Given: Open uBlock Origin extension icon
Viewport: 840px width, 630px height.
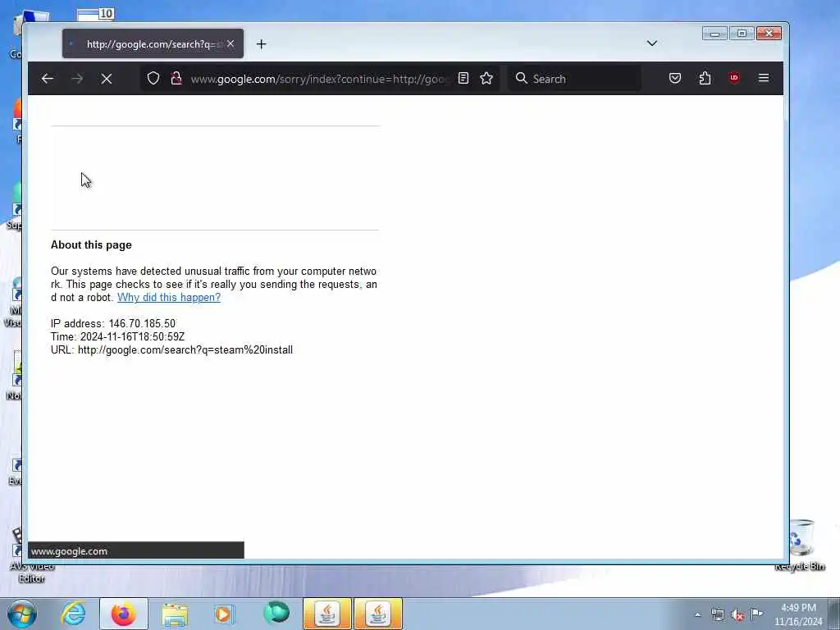Looking at the screenshot, I should click(x=734, y=78).
